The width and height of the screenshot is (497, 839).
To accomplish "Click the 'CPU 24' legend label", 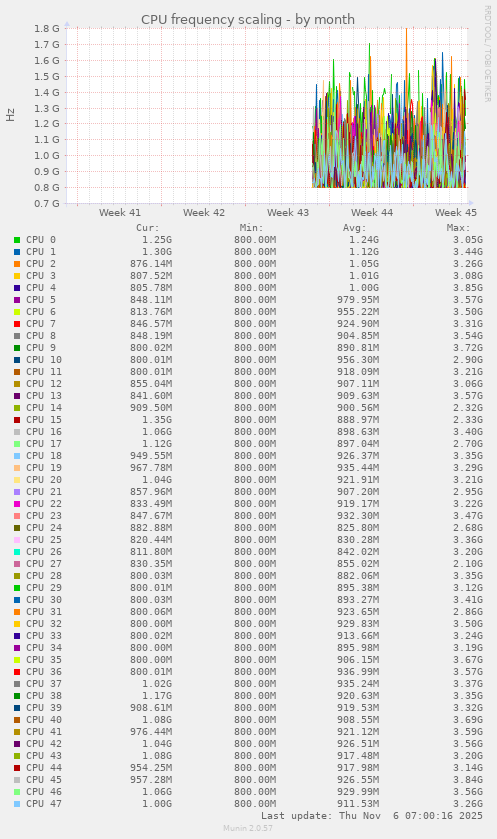I will (44, 528).
